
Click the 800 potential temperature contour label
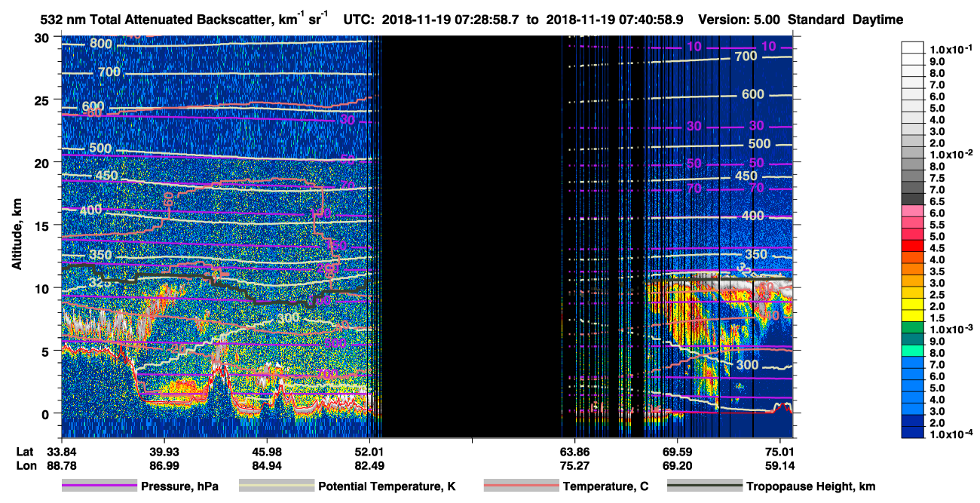pos(100,44)
